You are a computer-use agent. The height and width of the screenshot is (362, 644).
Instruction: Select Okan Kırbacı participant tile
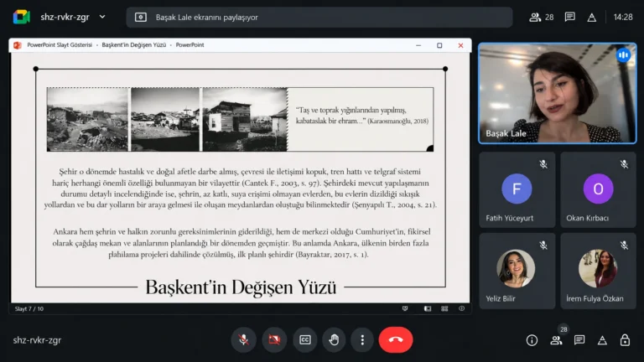point(598,189)
